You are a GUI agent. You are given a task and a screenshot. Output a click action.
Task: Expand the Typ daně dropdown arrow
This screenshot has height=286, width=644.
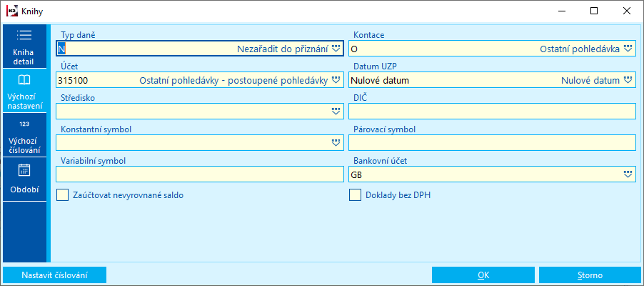tap(336, 49)
